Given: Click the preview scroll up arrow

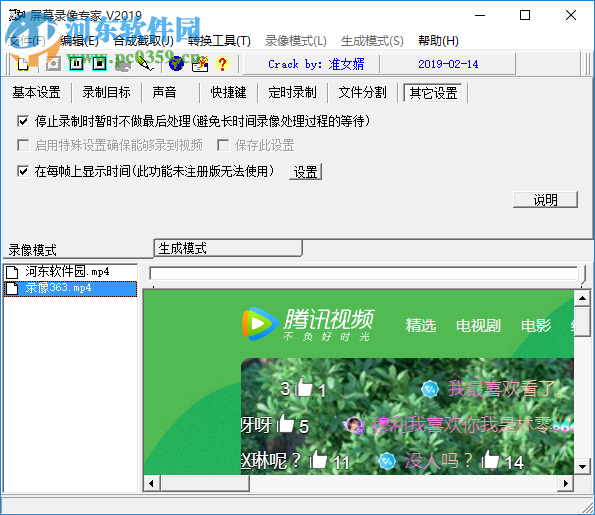Looking at the screenshot, I should [582, 298].
